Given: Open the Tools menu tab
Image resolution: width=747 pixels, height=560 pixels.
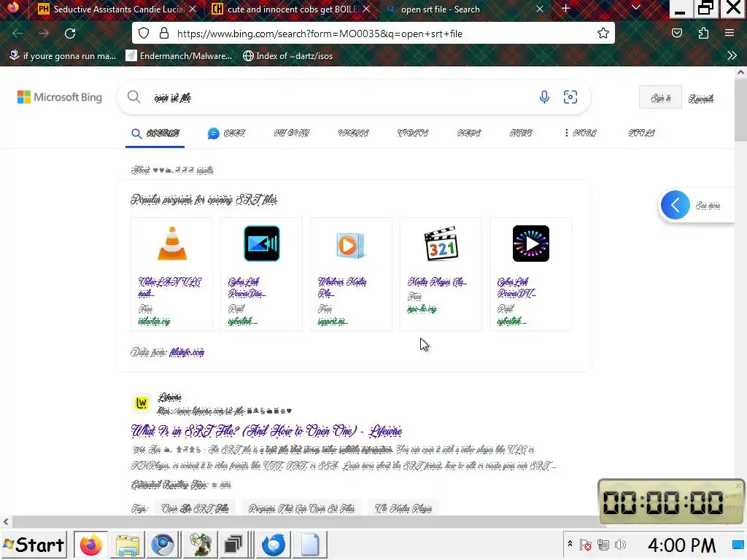Looking at the screenshot, I should point(641,133).
